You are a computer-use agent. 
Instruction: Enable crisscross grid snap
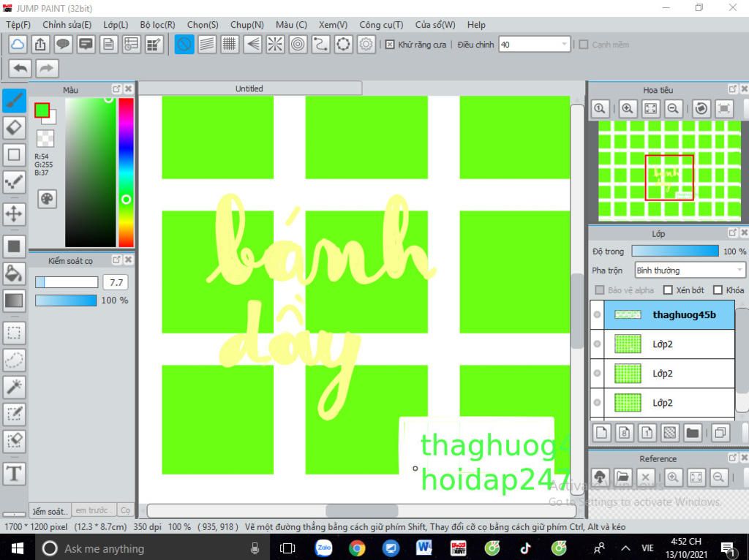click(x=230, y=45)
